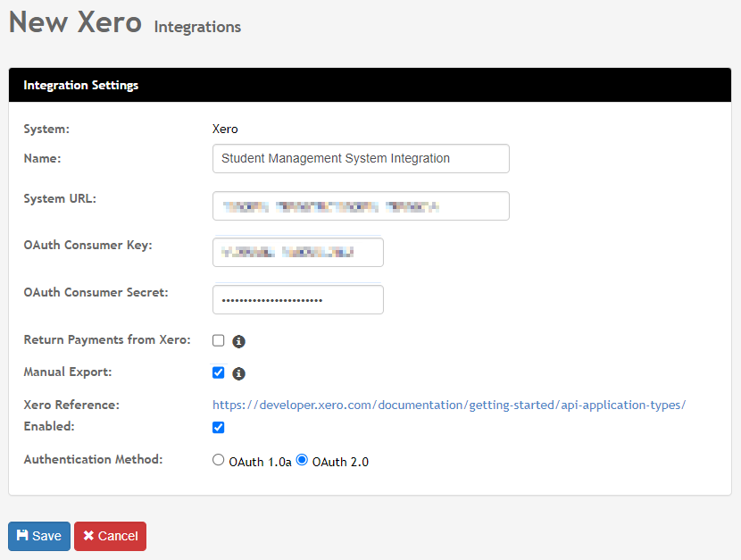Click info icon beside Manual Export checkbox

point(238,373)
